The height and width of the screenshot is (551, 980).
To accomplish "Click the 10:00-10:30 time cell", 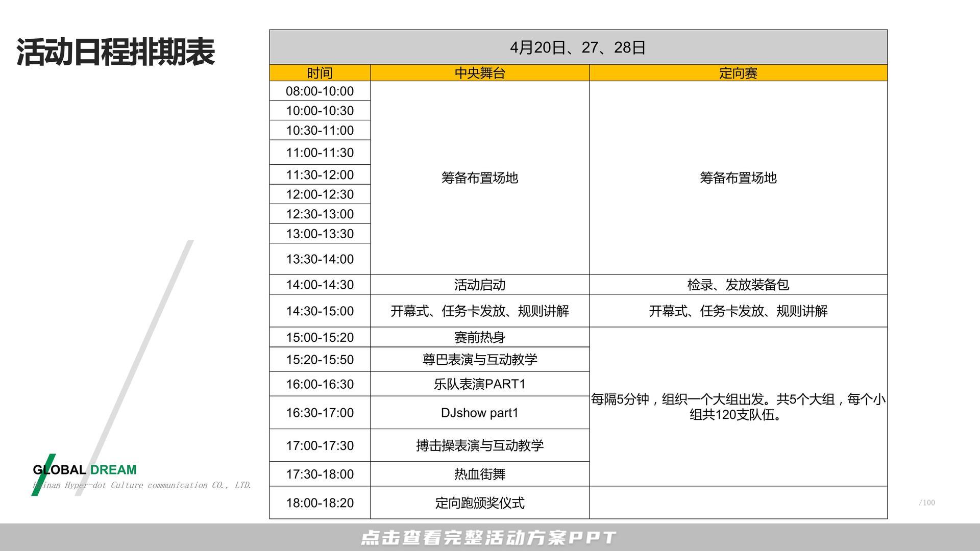I will (x=320, y=111).
